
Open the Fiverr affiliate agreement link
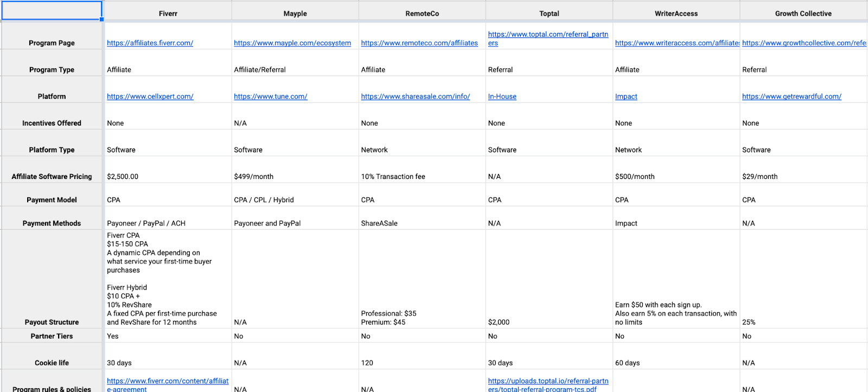point(168,381)
